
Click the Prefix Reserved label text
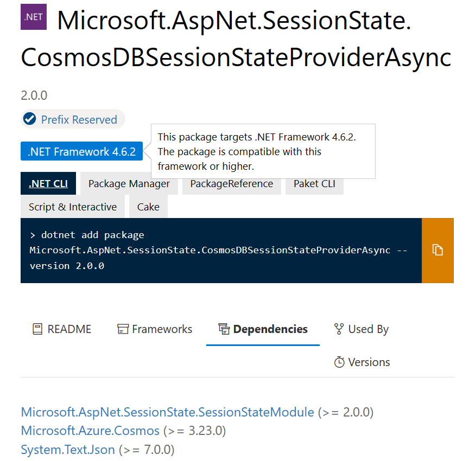(79, 120)
